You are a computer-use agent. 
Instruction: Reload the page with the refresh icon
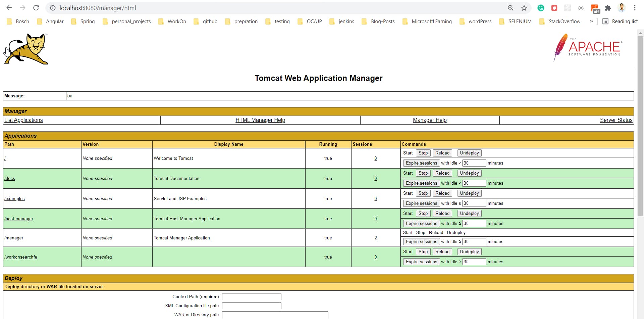pyautogui.click(x=36, y=8)
